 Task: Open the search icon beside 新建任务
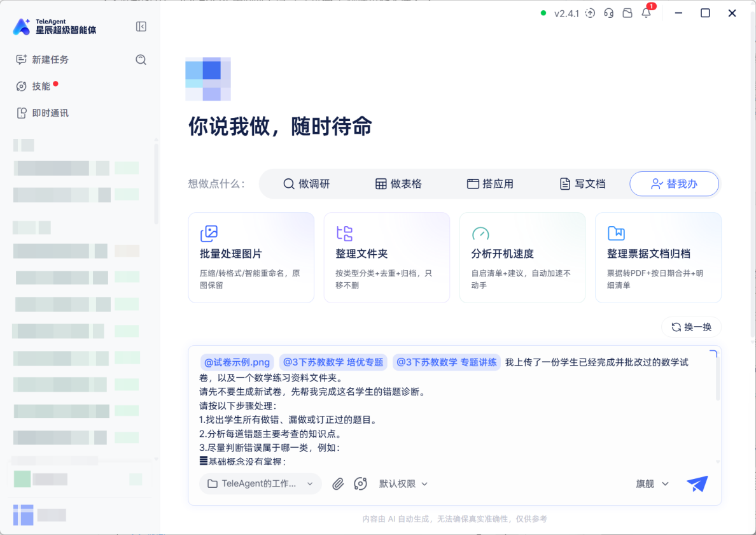[x=141, y=60]
